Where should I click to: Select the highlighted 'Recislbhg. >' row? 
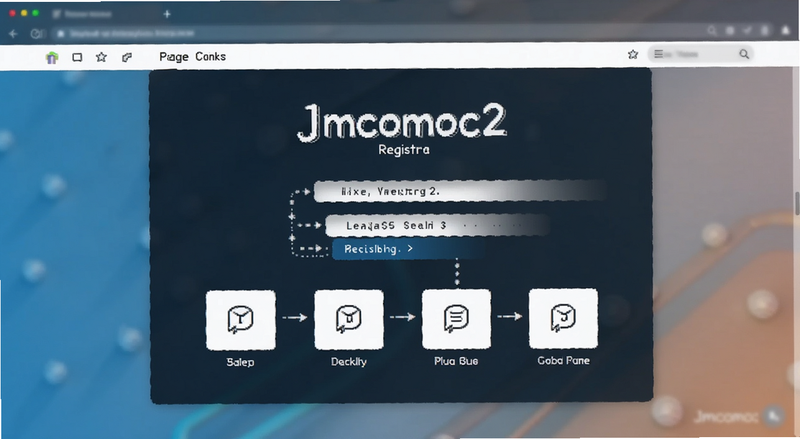point(408,249)
